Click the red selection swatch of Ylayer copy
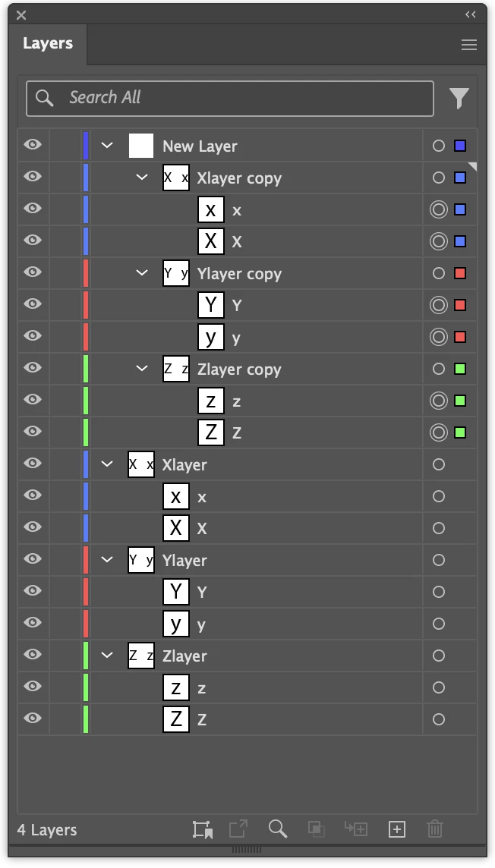The height and width of the screenshot is (868, 495). point(460,273)
